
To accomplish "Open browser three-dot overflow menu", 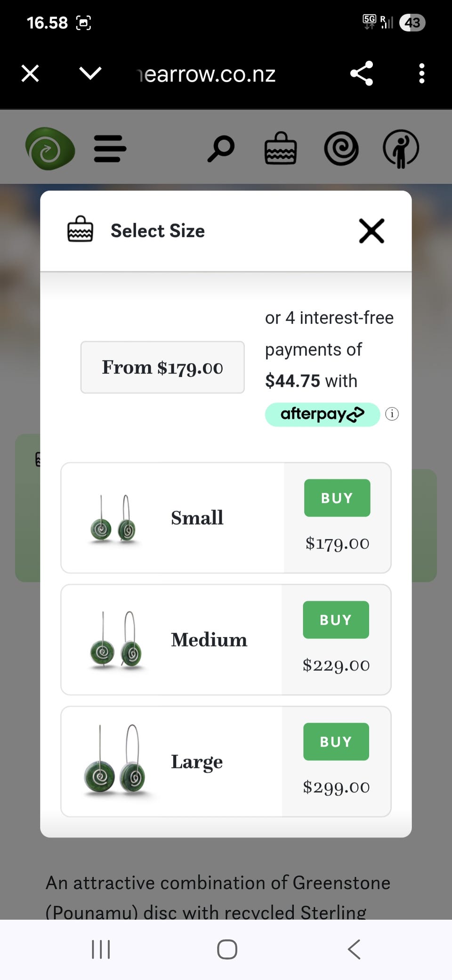I will (x=422, y=73).
